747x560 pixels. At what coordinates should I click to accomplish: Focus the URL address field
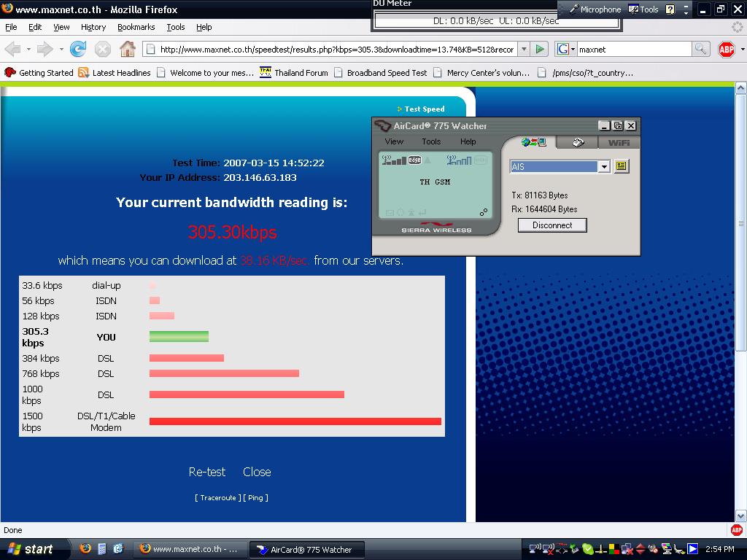click(x=330, y=49)
